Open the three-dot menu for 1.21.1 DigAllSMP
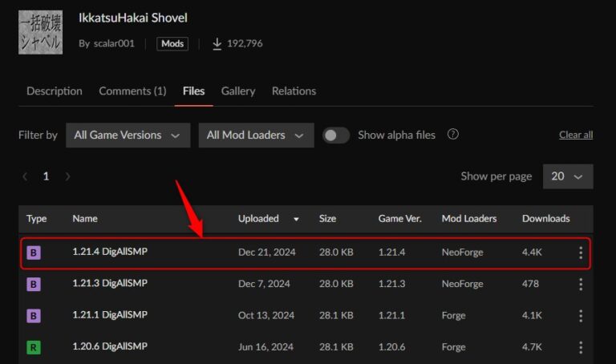Viewport: 616px width, 364px height. point(581,316)
